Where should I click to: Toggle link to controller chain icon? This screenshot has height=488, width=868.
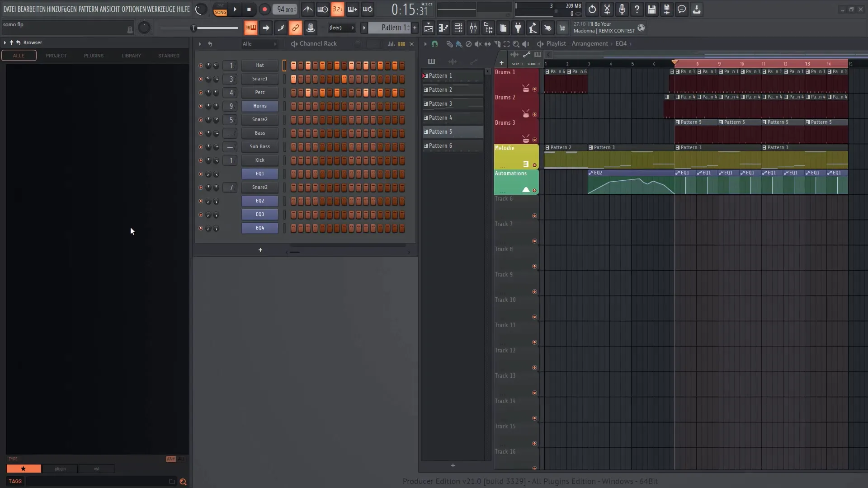(x=295, y=28)
